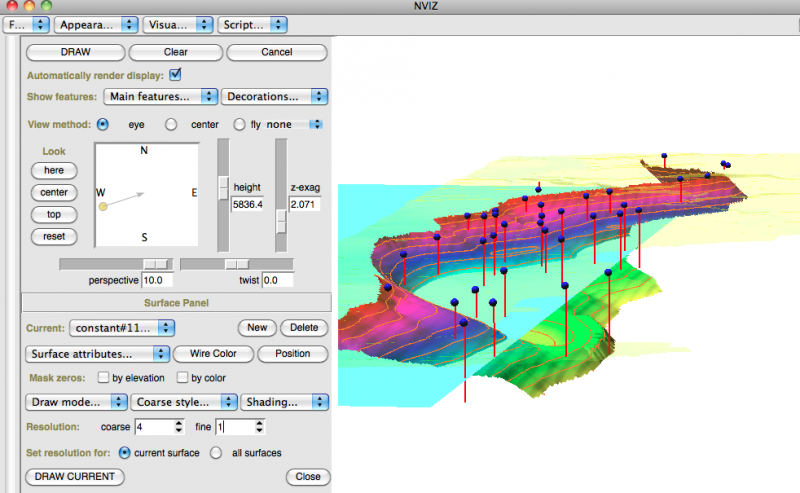Enable Mask zeros by elevation

(104, 378)
